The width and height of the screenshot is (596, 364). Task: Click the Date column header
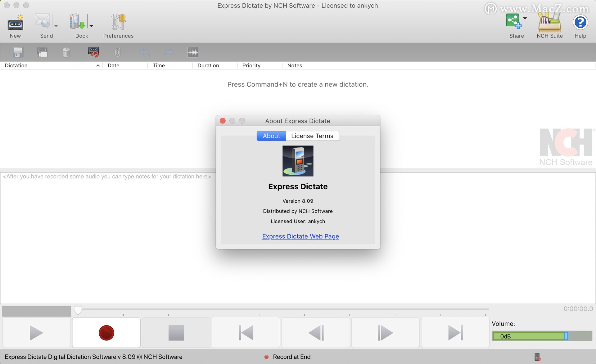125,65
